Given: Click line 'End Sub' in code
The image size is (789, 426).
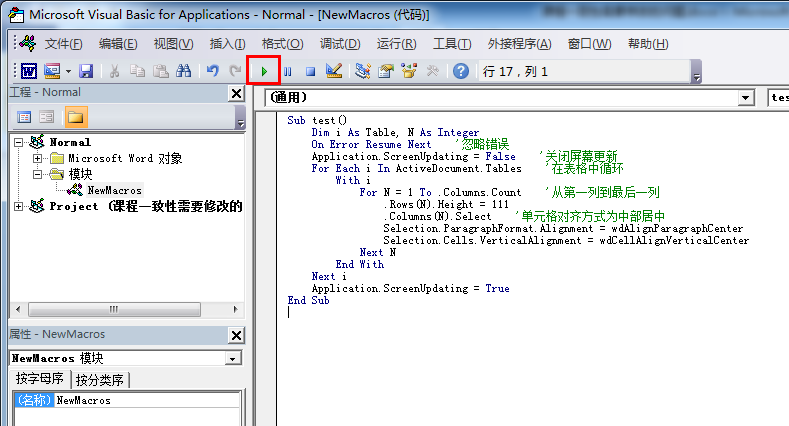Looking at the screenshot, I should click(x=308, y=300).
